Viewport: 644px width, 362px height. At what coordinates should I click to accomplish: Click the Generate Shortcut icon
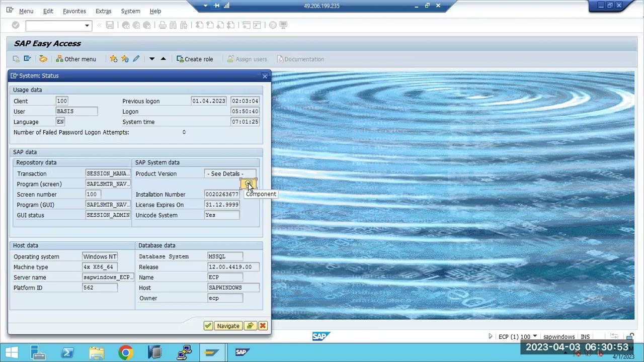click(x=257, y=25)
